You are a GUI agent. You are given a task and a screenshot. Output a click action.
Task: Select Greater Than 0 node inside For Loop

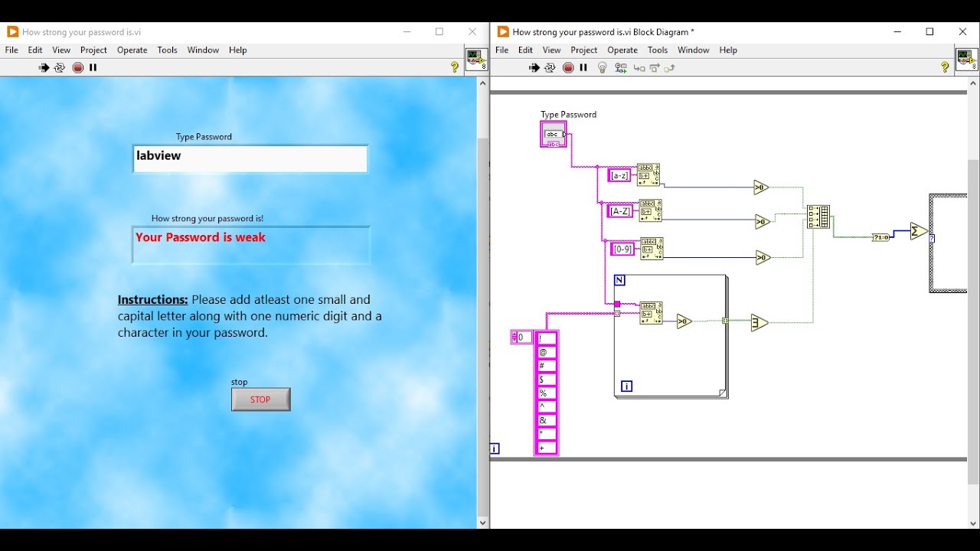point(684,322)
